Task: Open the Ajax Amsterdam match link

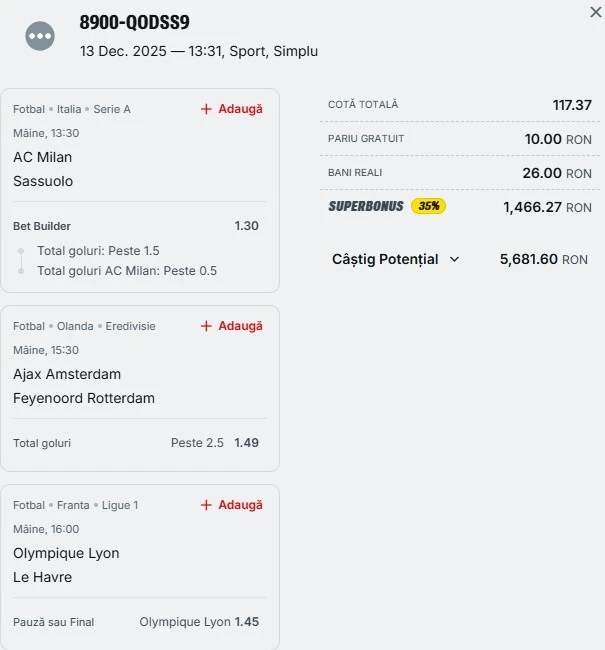Action: click(67, 374)
